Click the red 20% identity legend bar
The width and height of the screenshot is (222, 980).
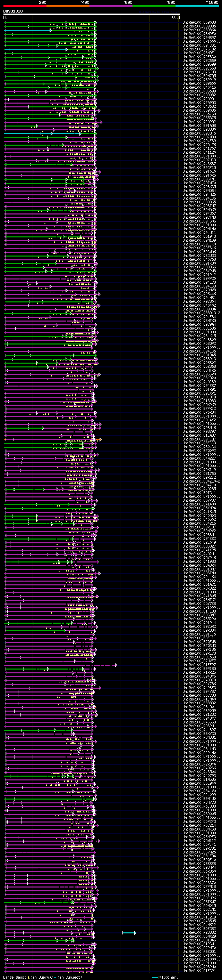[x=25, y=6]
